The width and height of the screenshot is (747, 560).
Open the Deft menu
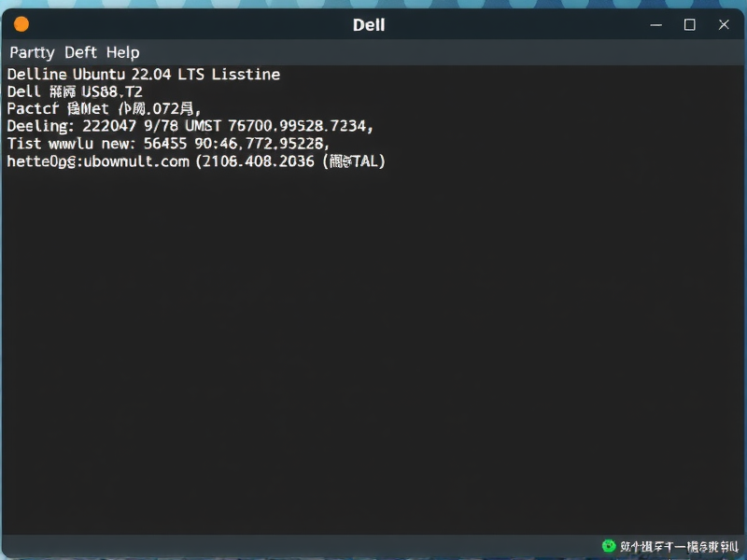[79, 53]
